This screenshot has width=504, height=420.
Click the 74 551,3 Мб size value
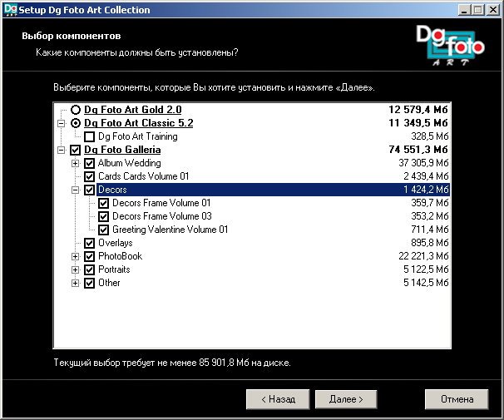418,150
